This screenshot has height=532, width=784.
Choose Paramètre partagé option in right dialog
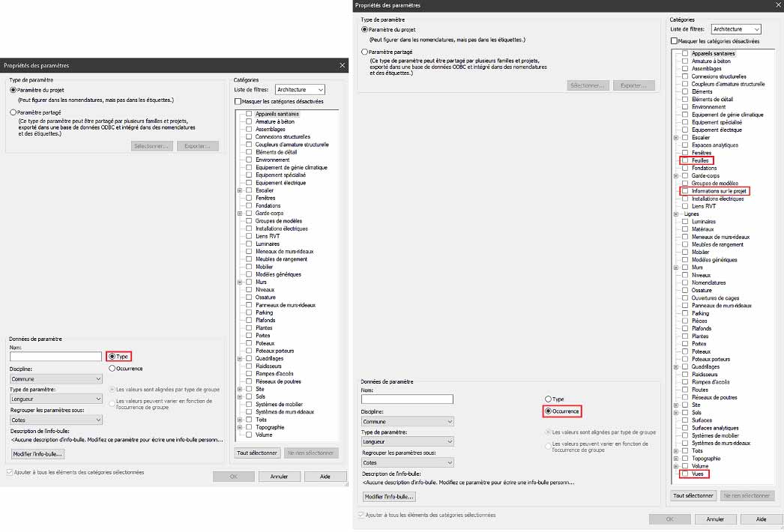(x=365, y=52)
